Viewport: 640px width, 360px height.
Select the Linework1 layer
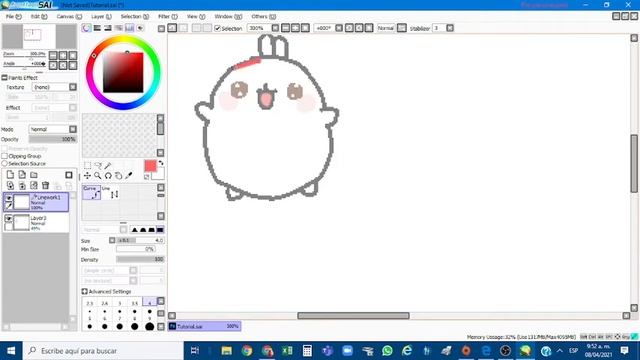coord(36,202)
